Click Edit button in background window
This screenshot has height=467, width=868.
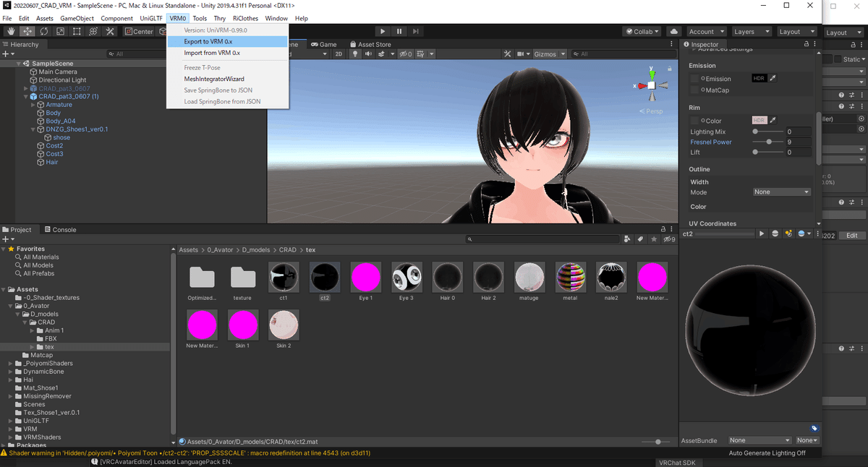click(x=852, y=235)
